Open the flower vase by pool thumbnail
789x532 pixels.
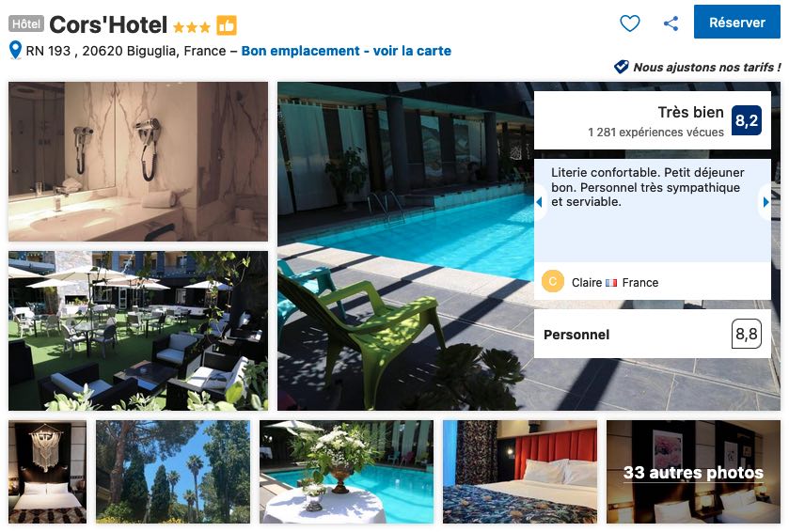click(346, 472)
